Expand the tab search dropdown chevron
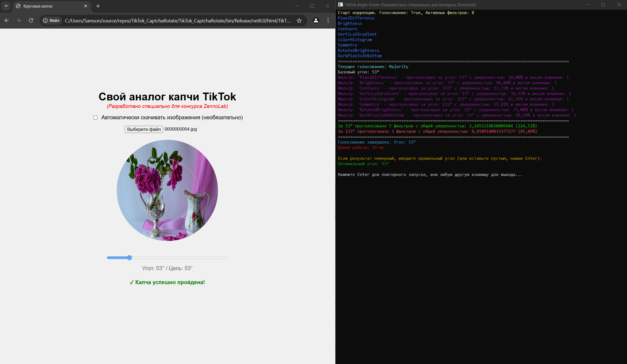 click(x=6, y=6)
